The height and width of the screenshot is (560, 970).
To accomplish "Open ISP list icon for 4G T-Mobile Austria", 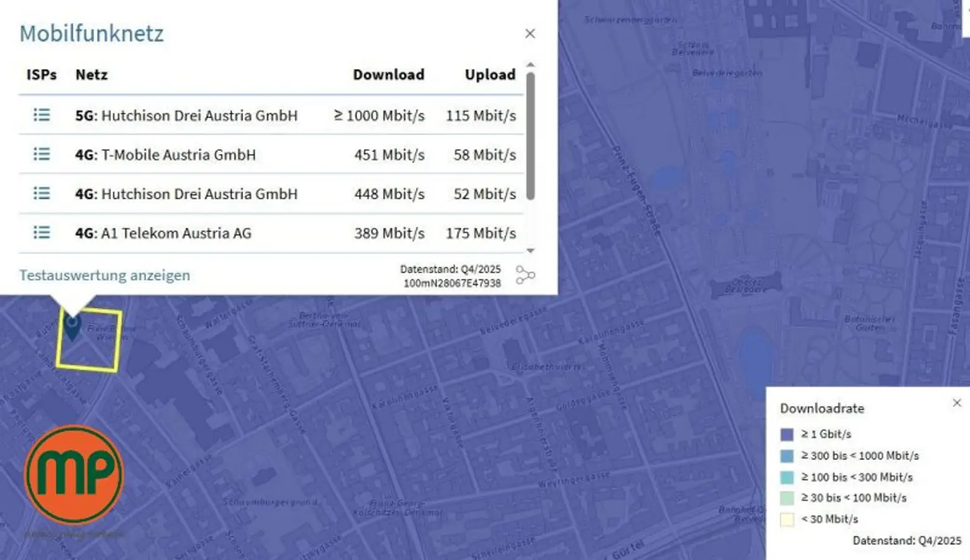I will click(x=42, y=154).
